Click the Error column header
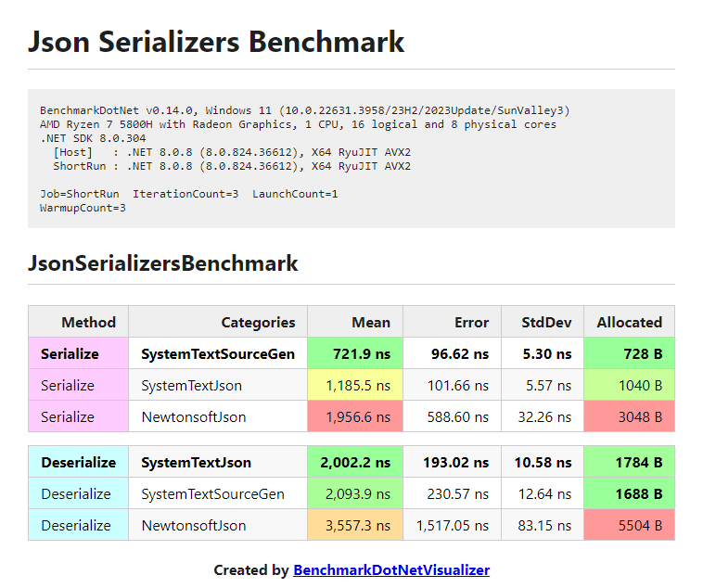 (452, 322)
